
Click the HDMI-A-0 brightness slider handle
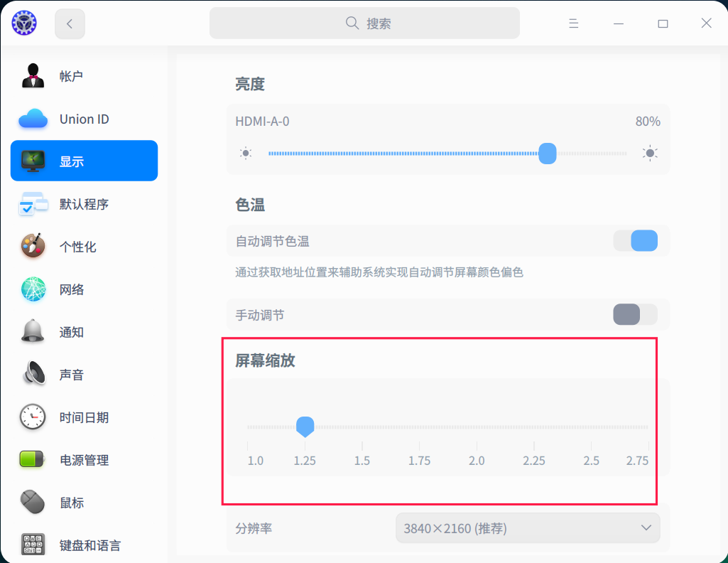(x=548, y=154)
